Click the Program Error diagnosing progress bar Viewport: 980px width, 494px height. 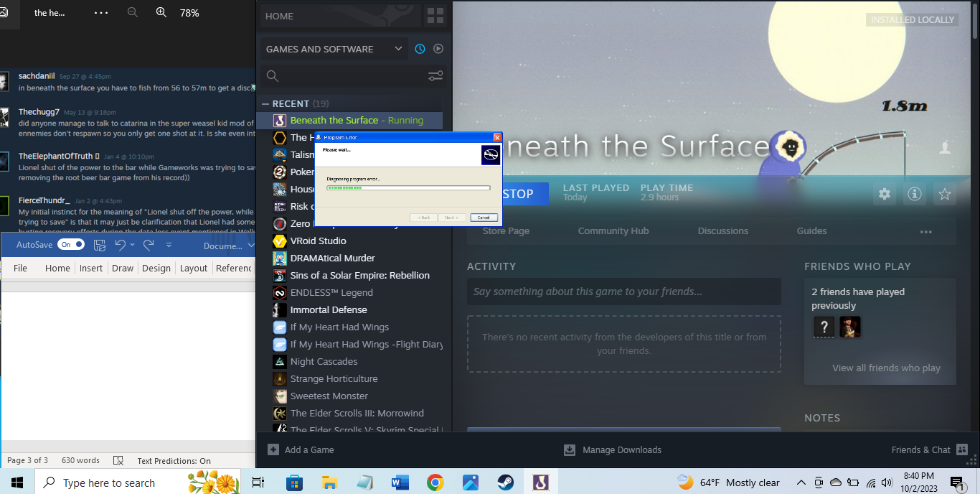[x=408, y=187]
